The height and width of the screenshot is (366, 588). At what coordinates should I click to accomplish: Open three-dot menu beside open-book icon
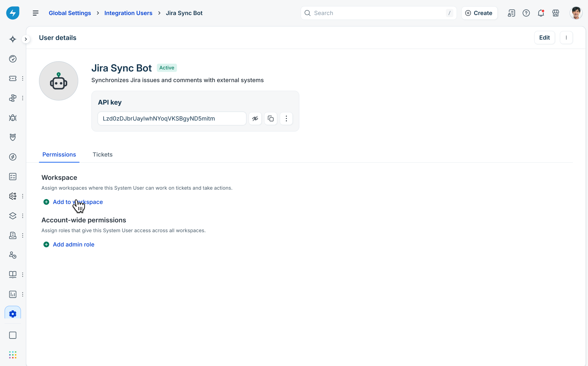point(22,274)
